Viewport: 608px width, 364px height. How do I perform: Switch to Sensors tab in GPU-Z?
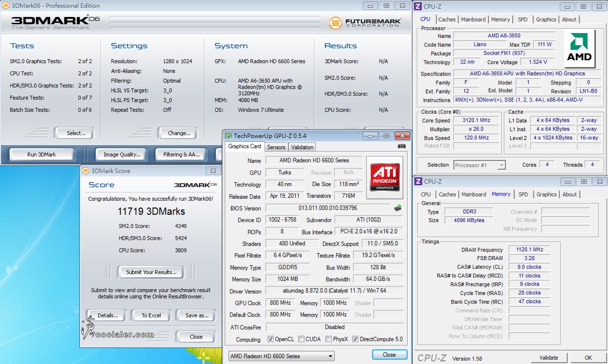click(276, 147)
